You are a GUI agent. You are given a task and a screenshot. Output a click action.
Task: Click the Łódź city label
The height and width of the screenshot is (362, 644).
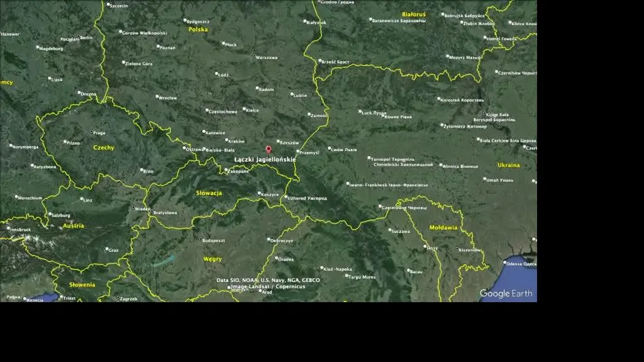(223, 75)
